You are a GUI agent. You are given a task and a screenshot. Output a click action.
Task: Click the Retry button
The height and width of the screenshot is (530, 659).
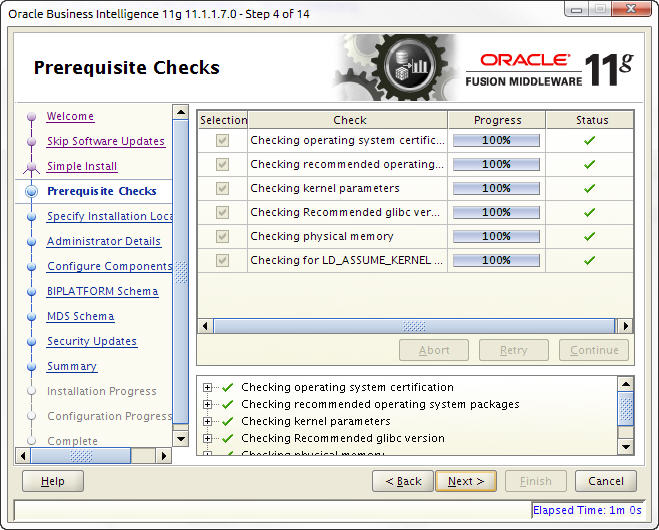point(514,350)
